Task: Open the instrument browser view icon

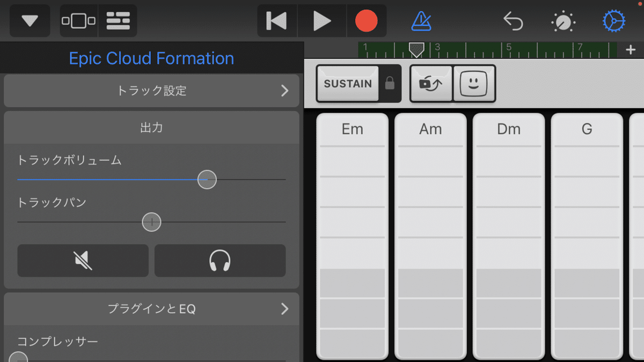Action: (78, 21)
